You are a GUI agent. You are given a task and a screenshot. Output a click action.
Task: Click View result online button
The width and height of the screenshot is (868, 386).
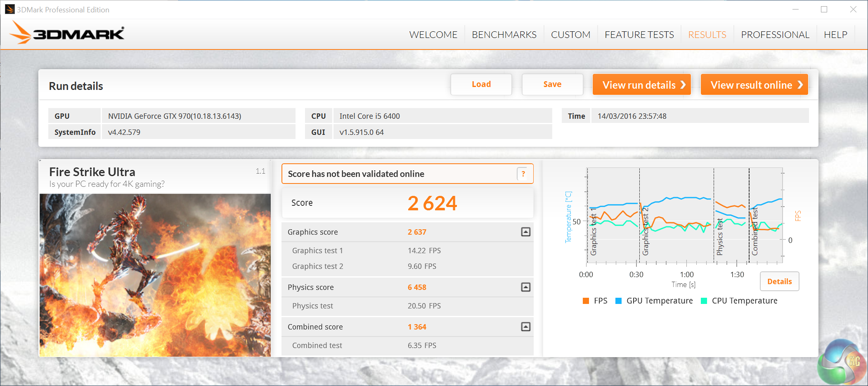(x=754, y=85)
